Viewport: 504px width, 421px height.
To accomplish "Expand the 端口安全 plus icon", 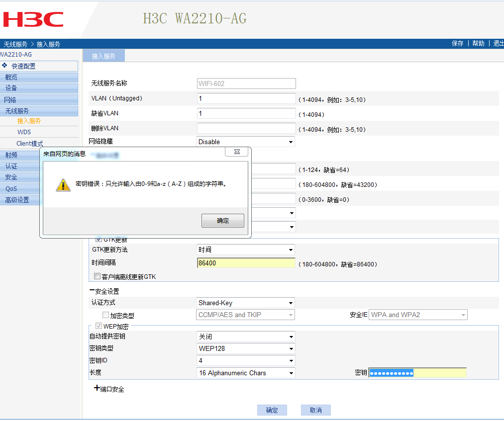I will click(x=97, y=388).
